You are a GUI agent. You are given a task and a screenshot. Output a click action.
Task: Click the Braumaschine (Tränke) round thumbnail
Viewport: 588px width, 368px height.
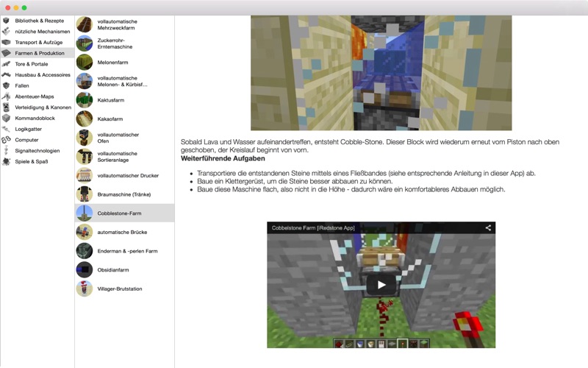coord(85,194)
